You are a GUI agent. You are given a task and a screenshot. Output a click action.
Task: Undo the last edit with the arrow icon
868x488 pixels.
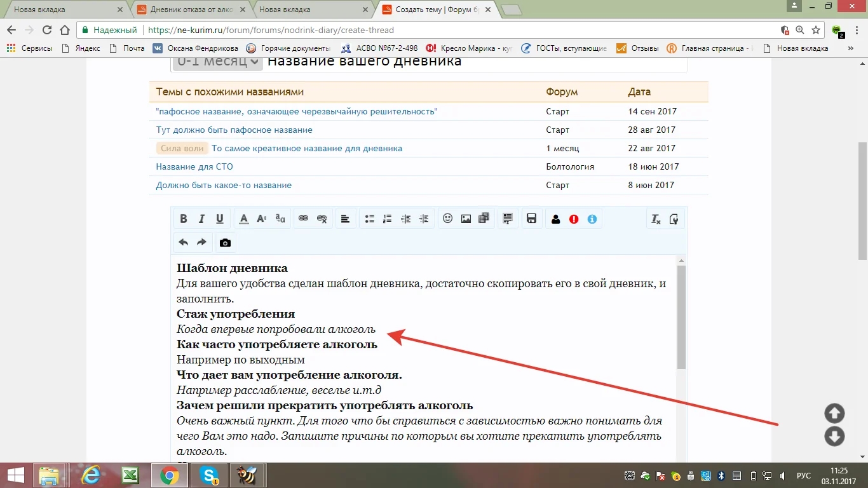(183, 242)
